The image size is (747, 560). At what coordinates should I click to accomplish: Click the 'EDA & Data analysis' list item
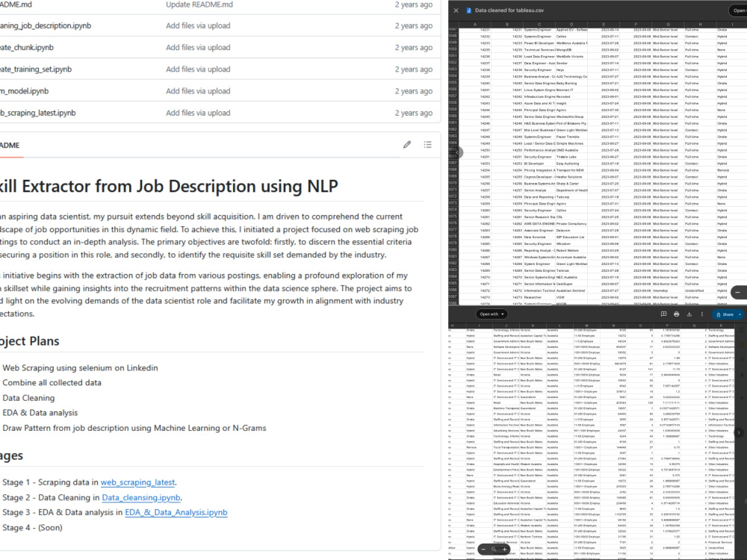coord(40,413)
